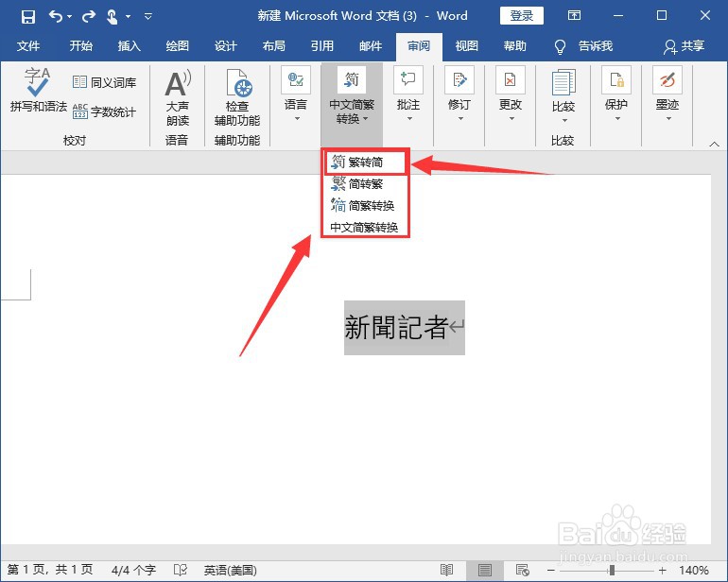Switch to the 绘图 tab

(178, 46)
